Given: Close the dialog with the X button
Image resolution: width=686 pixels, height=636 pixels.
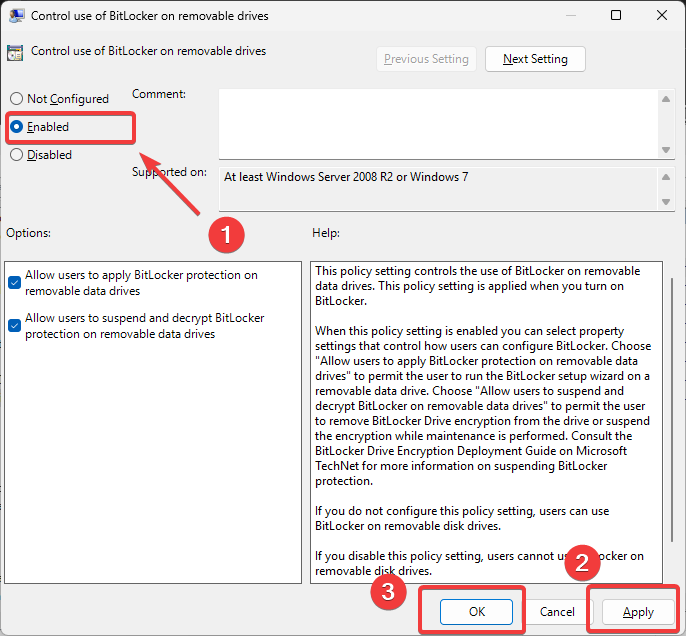Looking at the screenshot, I should (662, 15).
